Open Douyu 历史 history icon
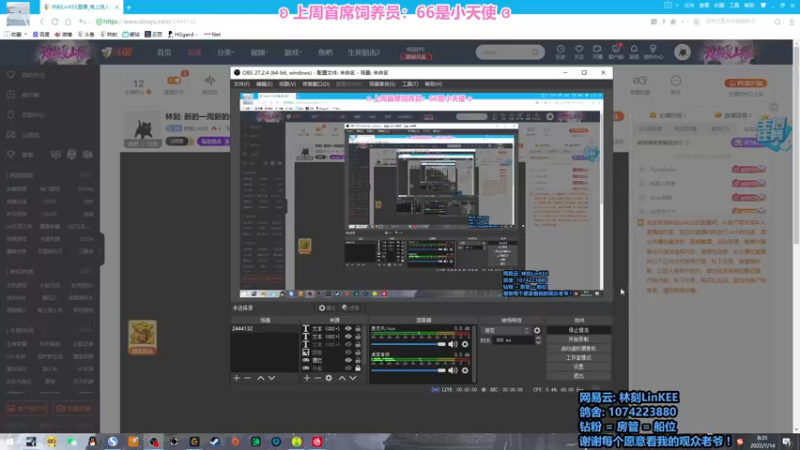The height and width of the screenshot is (450, 800). pyautogui.click(x=561, y=52)
